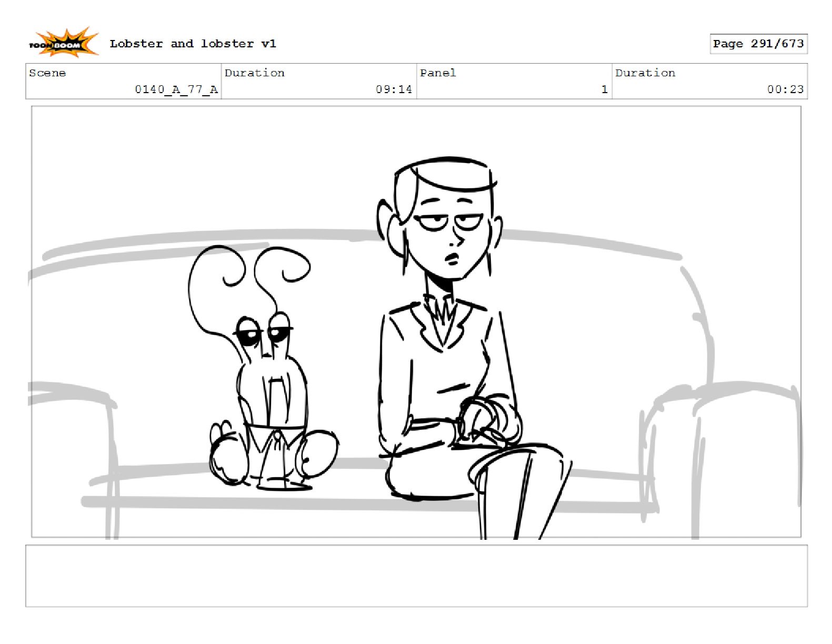Select the panel number '1'

pos(605,89)
